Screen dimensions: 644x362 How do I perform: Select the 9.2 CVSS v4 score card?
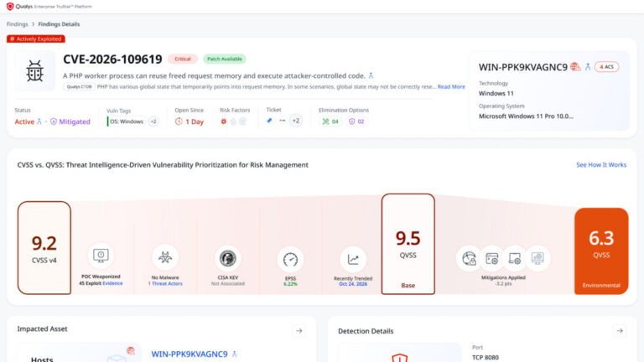44,247
